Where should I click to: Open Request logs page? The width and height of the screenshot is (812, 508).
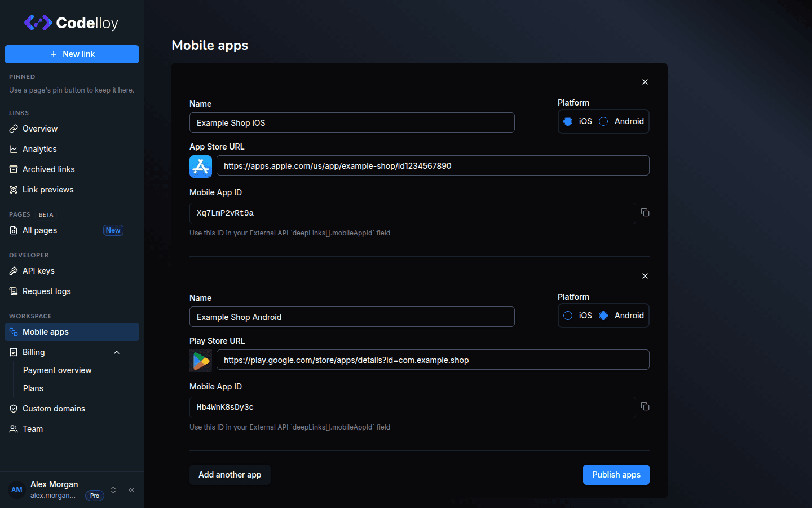[x=72, y=291]
